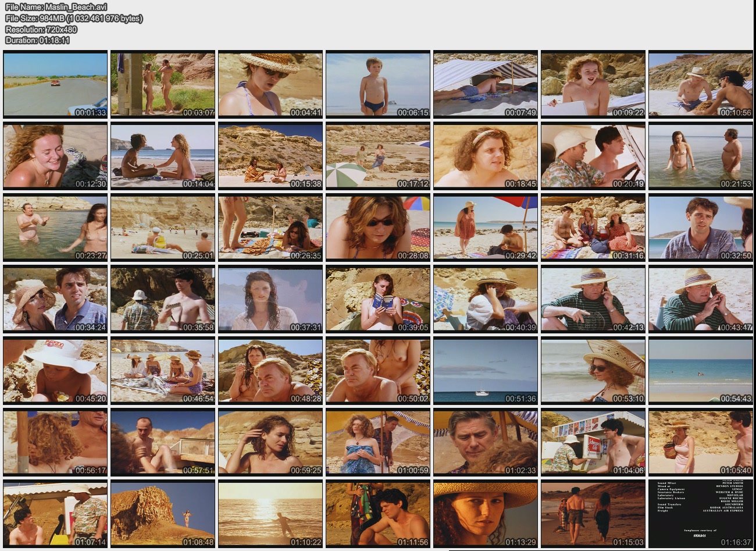Click the Resolution 720x480 text line
Screen dimensions: 756x551
[x=41, y=29]
